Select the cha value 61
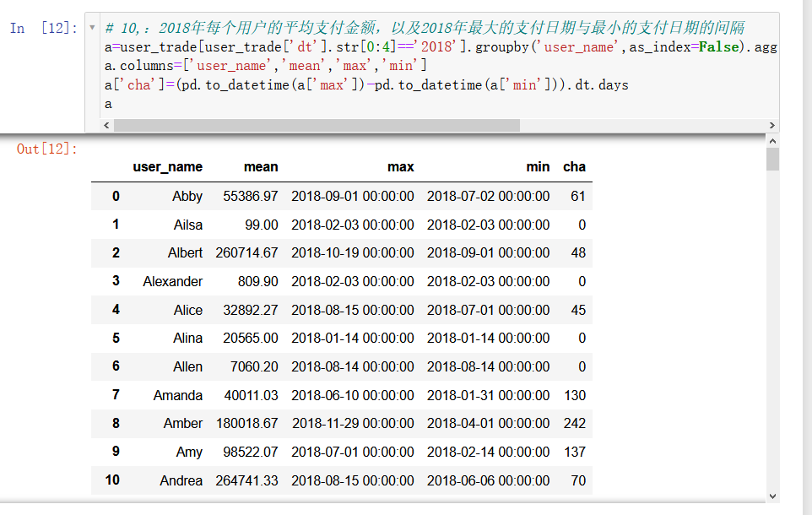The image size is (812, 515). [x=578, y=197]
